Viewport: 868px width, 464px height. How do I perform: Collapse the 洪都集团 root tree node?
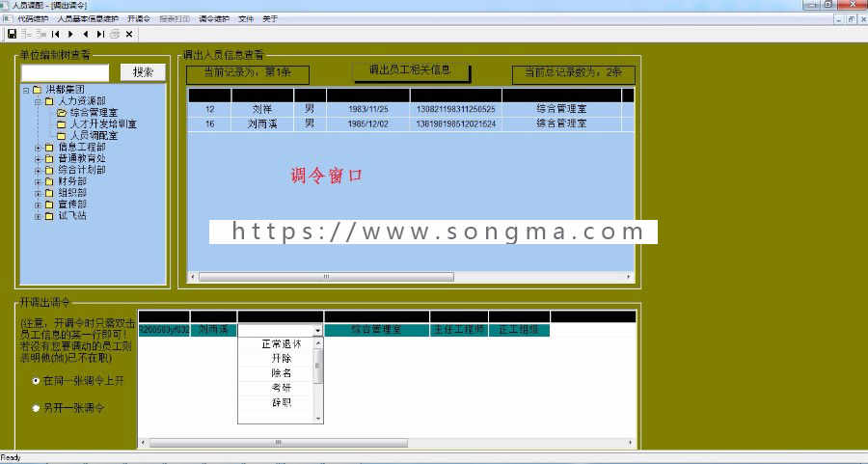pos(25,90)
